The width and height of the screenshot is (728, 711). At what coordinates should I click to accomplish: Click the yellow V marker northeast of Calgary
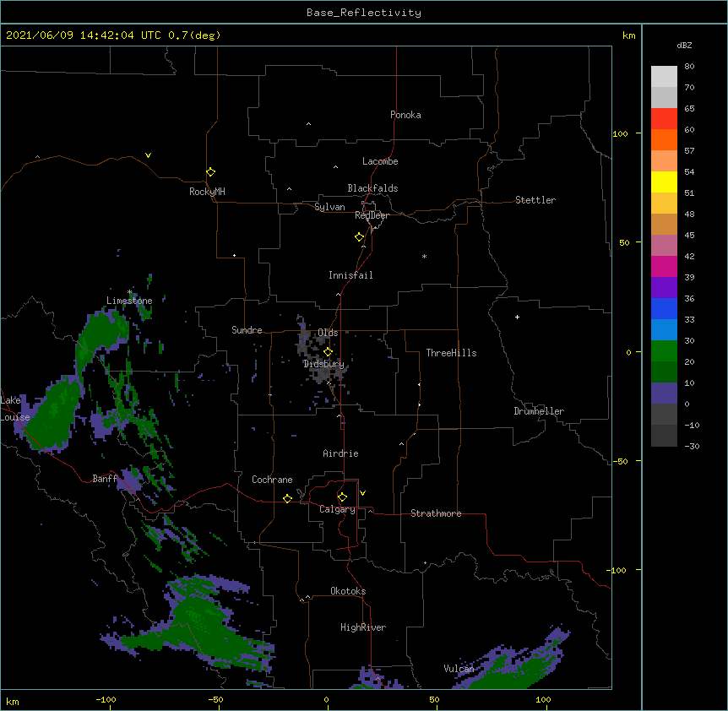(x=362, y=493)
